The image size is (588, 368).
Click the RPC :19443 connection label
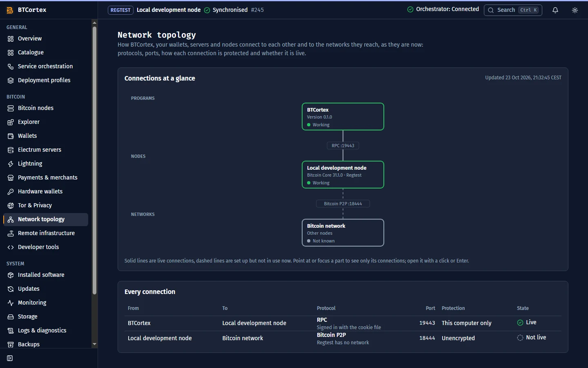pos(343,146)
